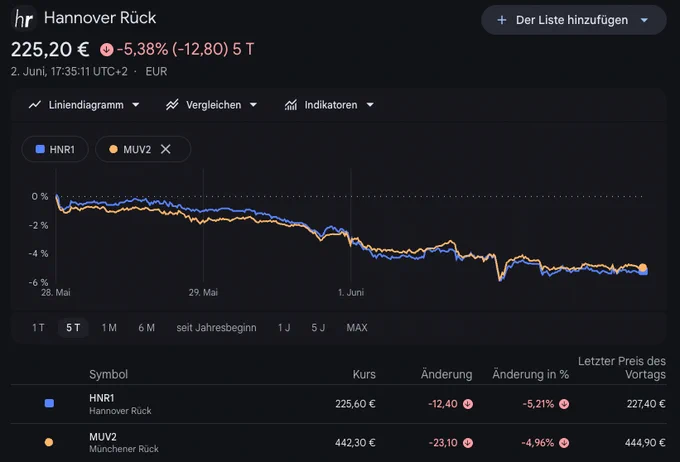Viewport: 680px width, 462px height.
Task: Open the Der Liste hinzufügen dropdown arrow
Action: coord(644,20)
